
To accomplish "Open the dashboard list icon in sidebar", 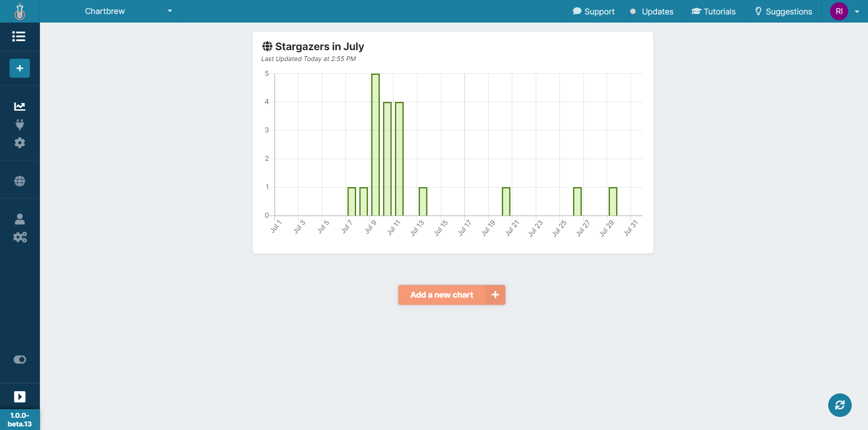I will pyautogui.click(x=19, y=37).
